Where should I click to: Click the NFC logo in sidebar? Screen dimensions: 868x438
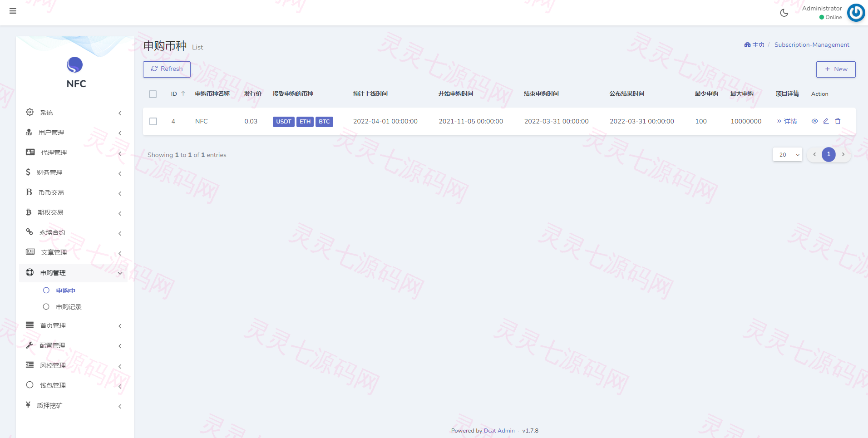click(75, 65)
